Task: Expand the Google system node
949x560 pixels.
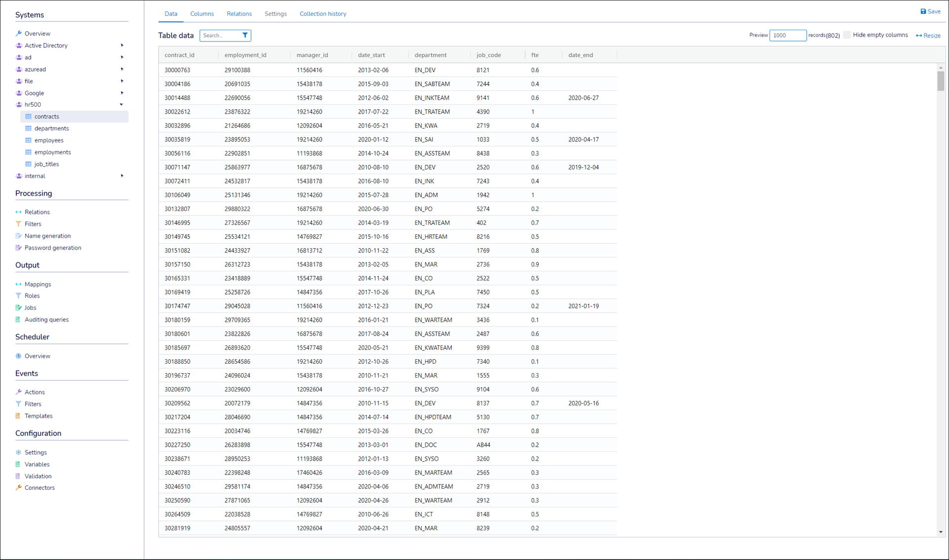Action: [122, 93]
